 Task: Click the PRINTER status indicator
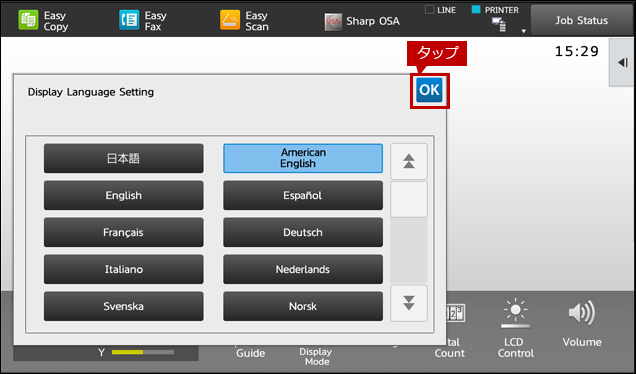click(x=495, y=10)
